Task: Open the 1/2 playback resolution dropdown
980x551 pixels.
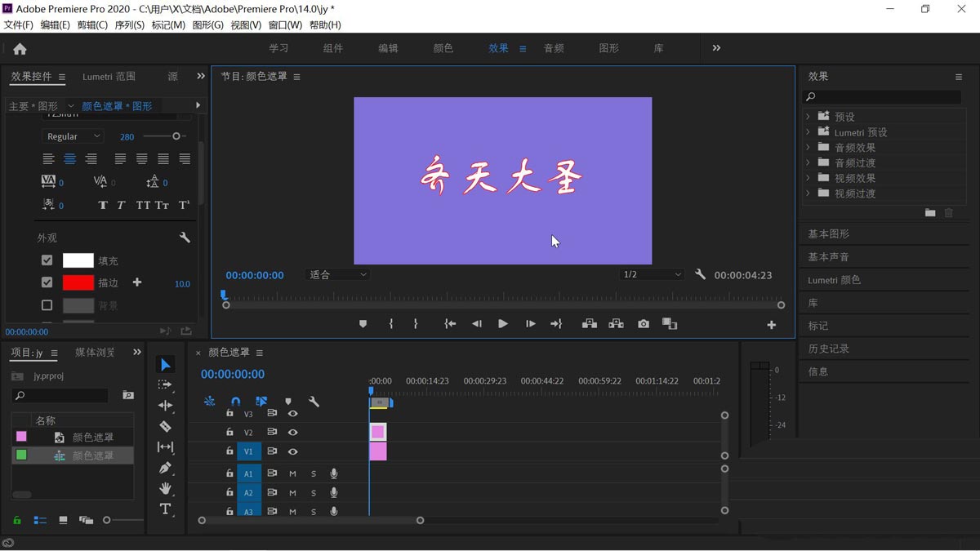Action: click(x=651, y=275)
